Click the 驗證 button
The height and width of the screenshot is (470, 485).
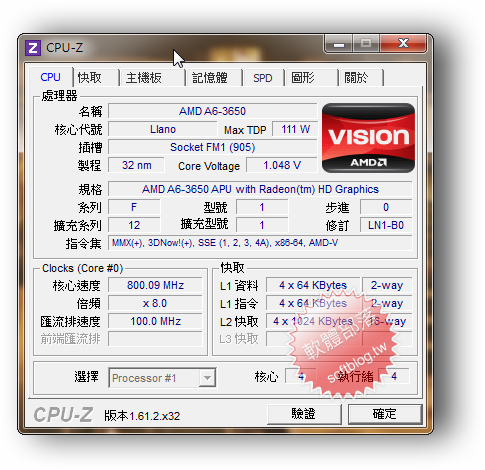coord(304,414)
